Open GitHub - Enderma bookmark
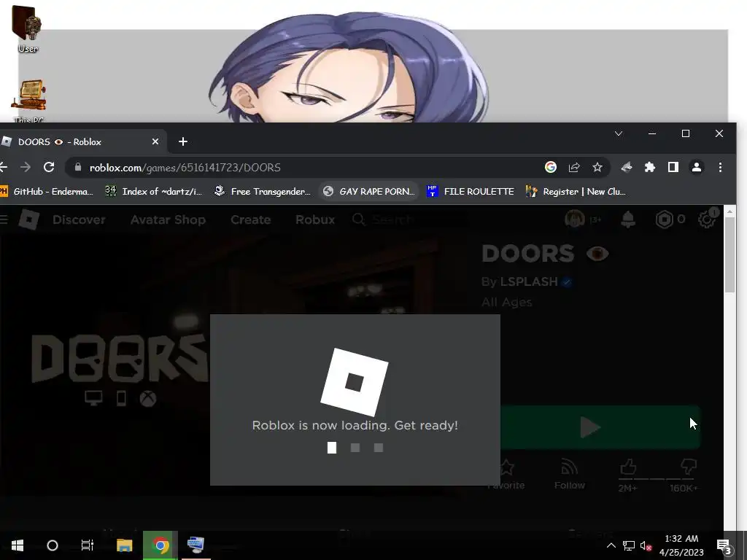The height and width of the screenshot is (560, 747). (x=47, y=192)
